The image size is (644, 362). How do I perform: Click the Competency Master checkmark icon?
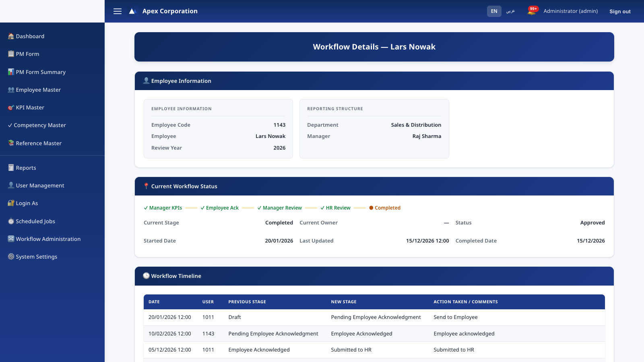tap(10, 125)
